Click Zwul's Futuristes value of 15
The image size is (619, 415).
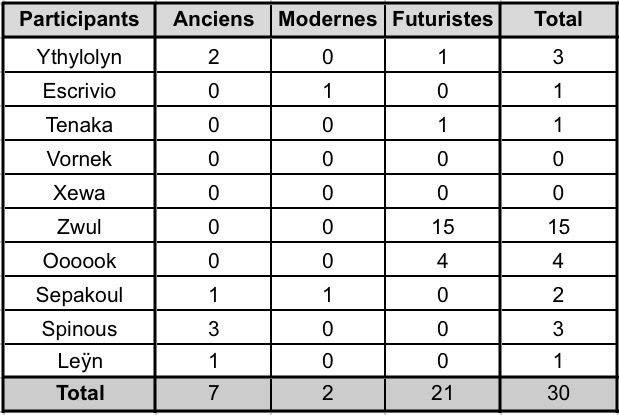442,227
